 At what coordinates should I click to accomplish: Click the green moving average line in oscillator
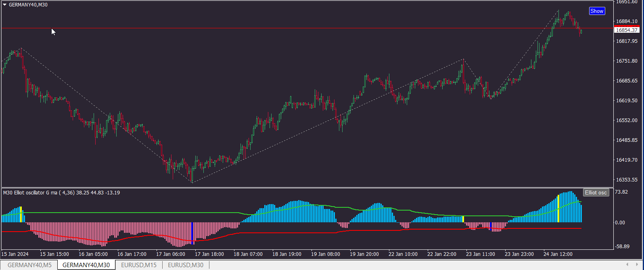pyautogui.click(x=121, y=213)
